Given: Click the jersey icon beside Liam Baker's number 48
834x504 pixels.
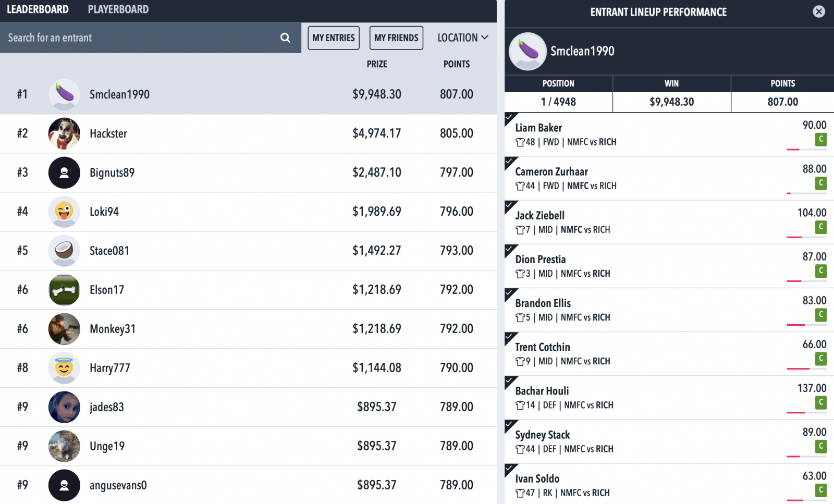Looking at the screenshot, I should point(520,142).
